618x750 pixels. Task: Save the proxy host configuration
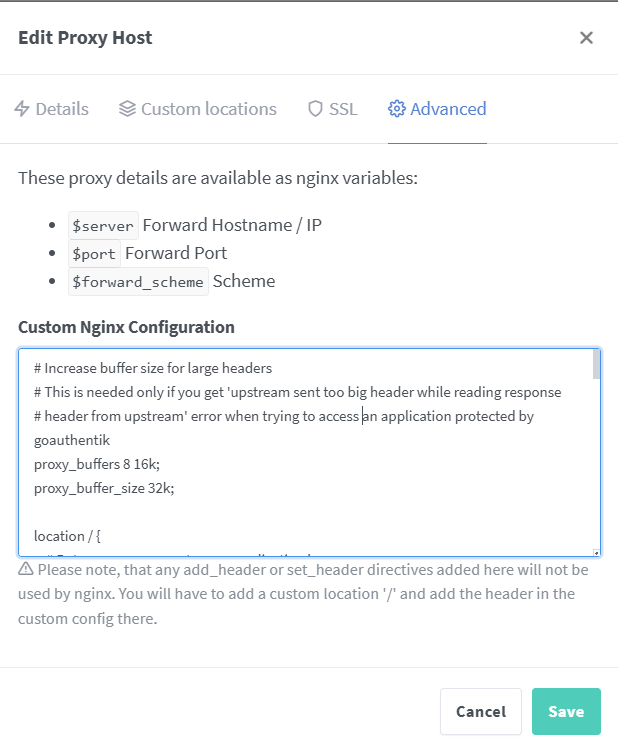pos(566,712)
